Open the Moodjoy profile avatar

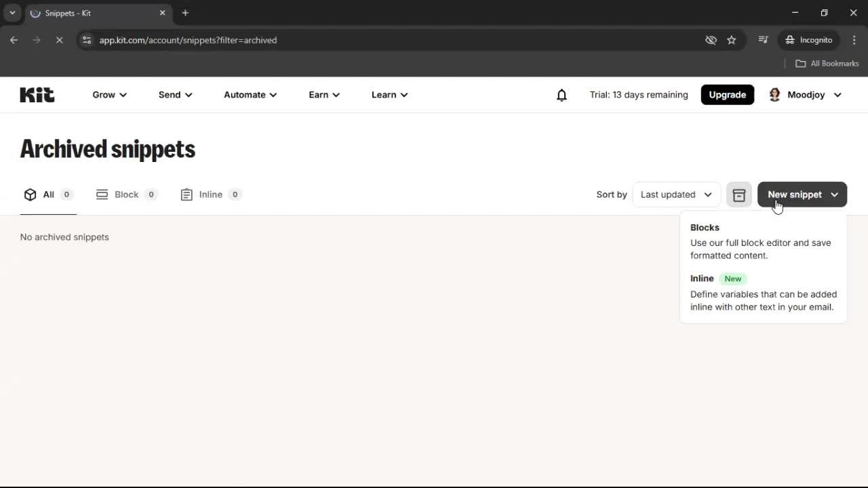pos(774,94)
